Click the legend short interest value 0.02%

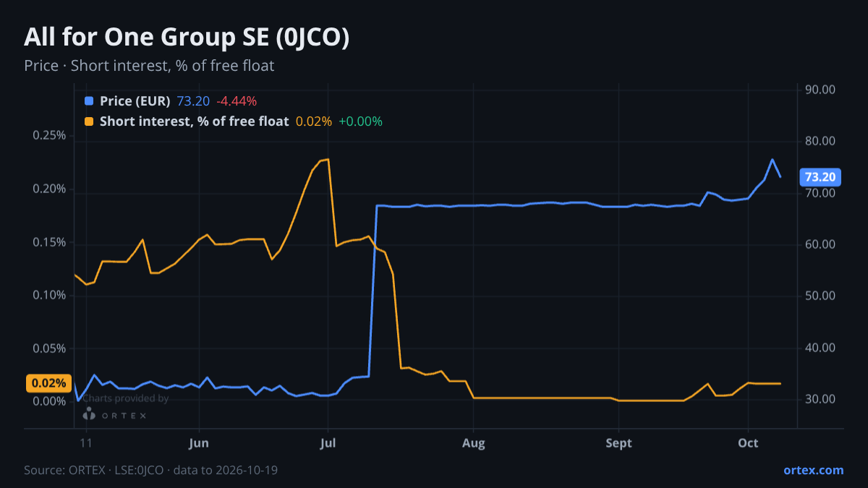[x=314, y=121]
